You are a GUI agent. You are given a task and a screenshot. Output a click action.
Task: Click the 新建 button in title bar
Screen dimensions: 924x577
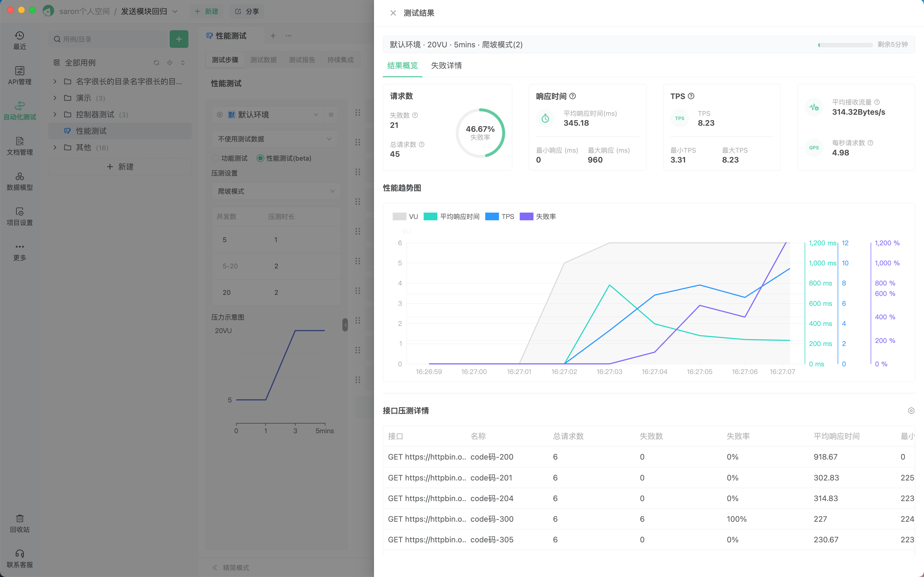[207, 11]
